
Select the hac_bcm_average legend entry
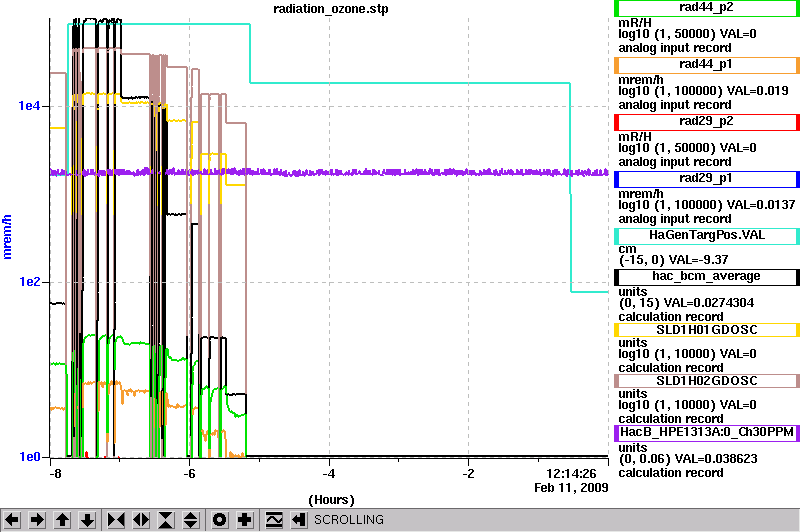click(706, 277)
